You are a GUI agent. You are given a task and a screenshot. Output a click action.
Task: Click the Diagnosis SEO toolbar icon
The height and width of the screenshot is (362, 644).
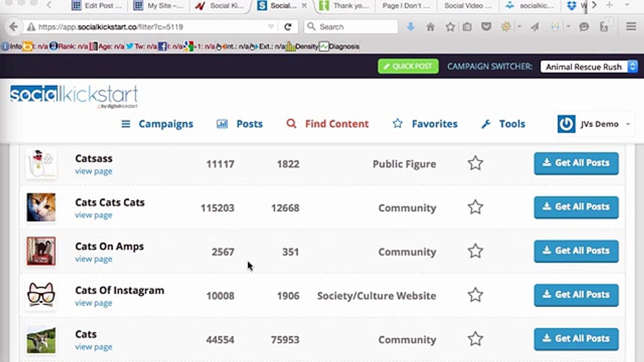coord(340,46)
